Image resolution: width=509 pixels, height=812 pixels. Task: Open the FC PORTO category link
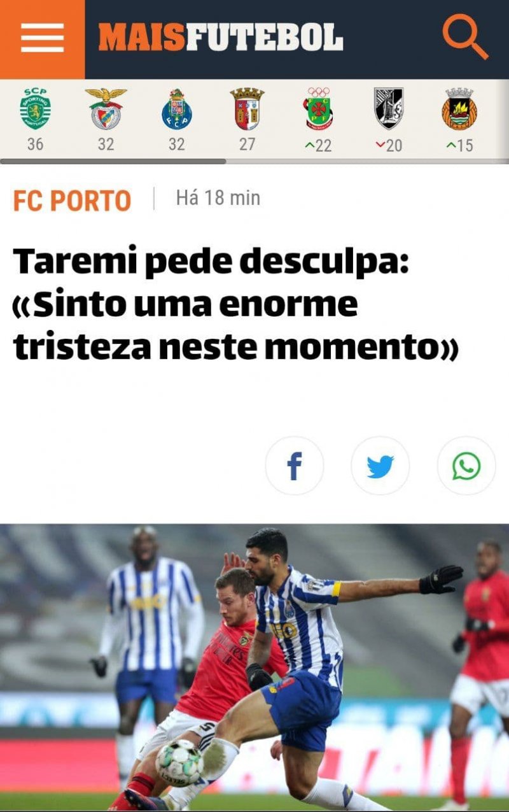coord(72,201)
